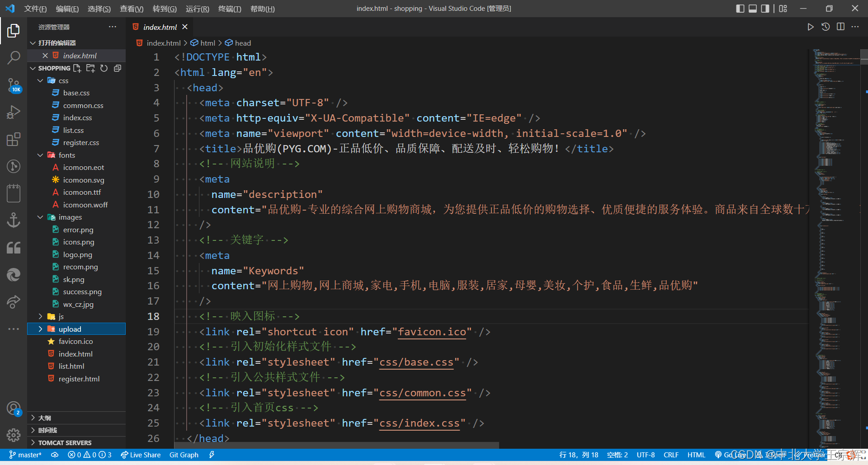Click master* branch in status bar
Image resolution: width=868 pixels, height=465 pixels.
pos(25,455)
